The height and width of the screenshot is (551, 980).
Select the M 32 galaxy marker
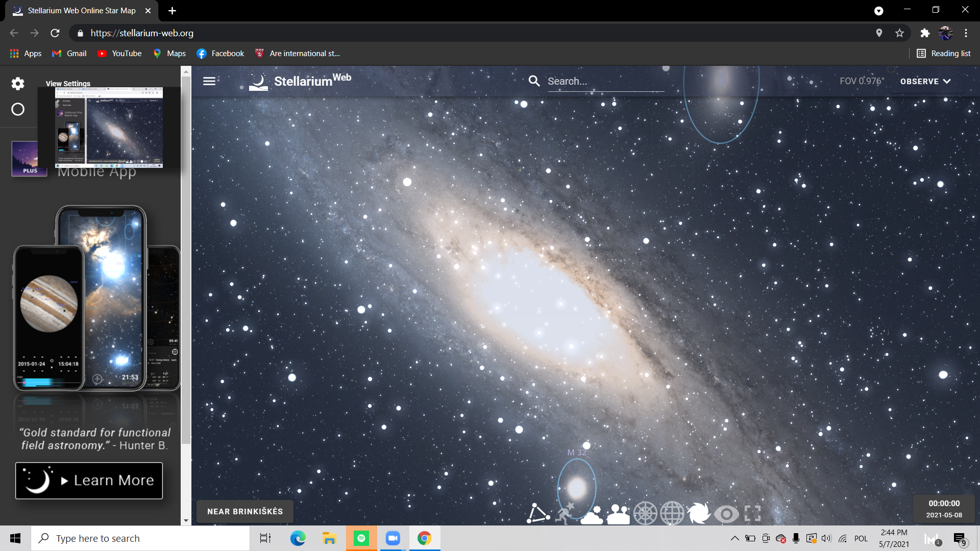(577, 487)
